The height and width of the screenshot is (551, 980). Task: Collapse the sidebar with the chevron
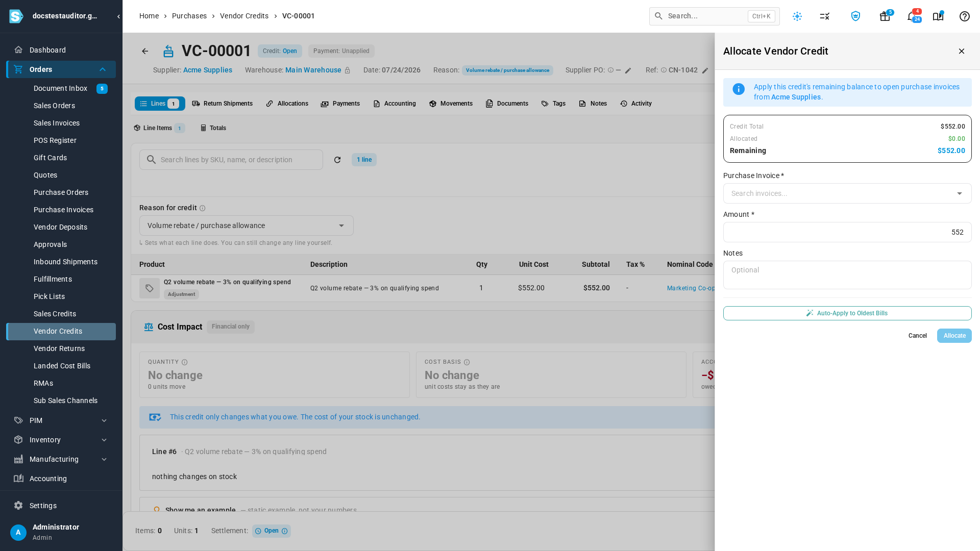(x=118, y=16)
